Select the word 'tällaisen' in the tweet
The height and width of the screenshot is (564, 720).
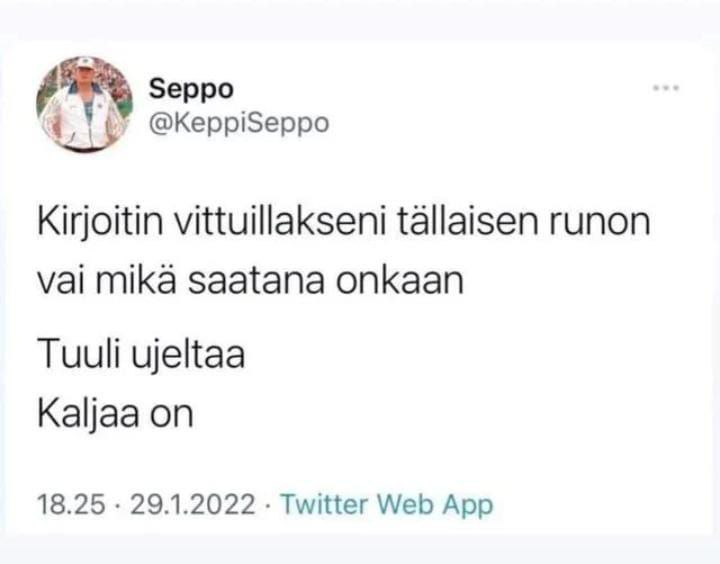[467, 222]
